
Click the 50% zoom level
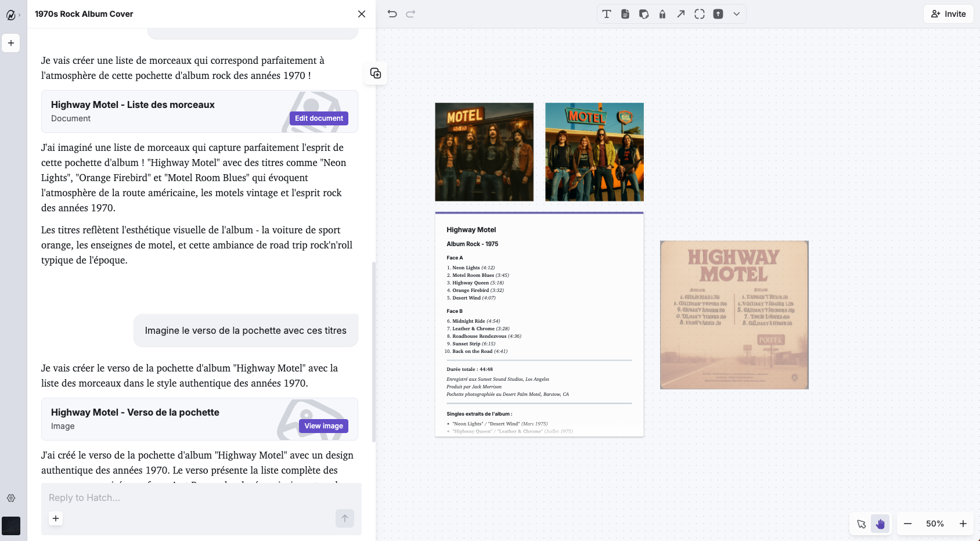[935, 524]
